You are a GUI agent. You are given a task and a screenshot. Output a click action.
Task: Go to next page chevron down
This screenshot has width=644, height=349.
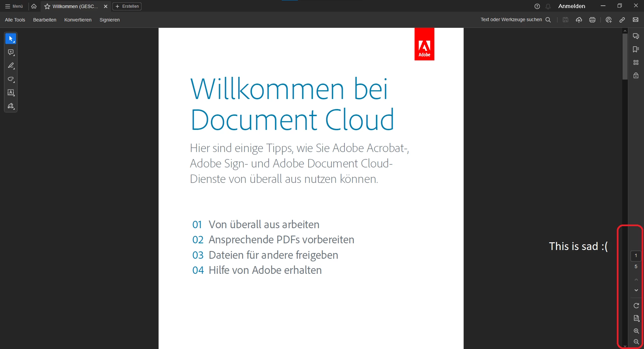point(636,290)
